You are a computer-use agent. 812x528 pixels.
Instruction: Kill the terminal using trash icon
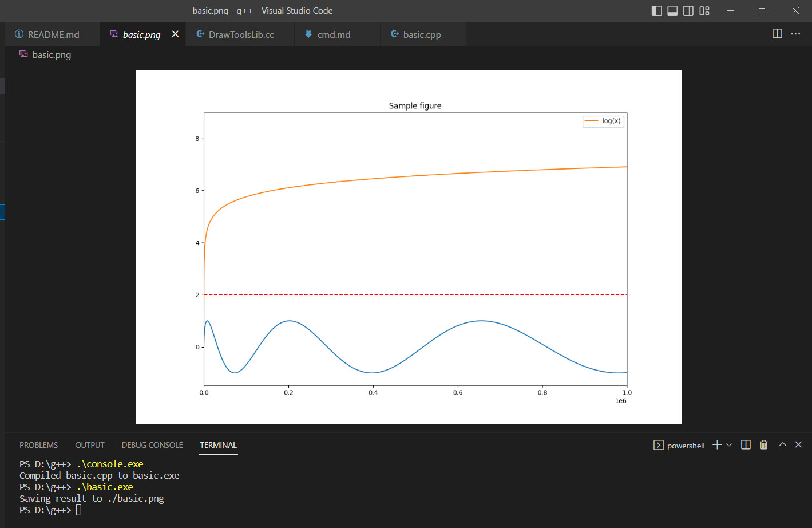pos(763,445)
